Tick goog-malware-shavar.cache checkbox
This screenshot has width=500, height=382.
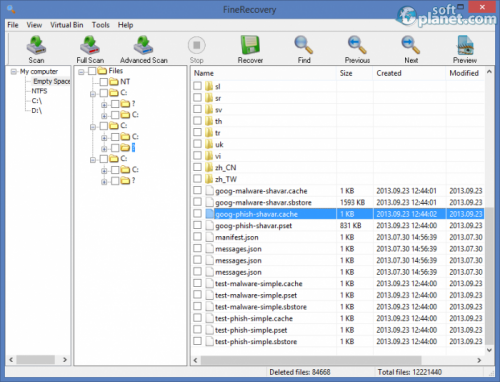(x=197, y=190)
